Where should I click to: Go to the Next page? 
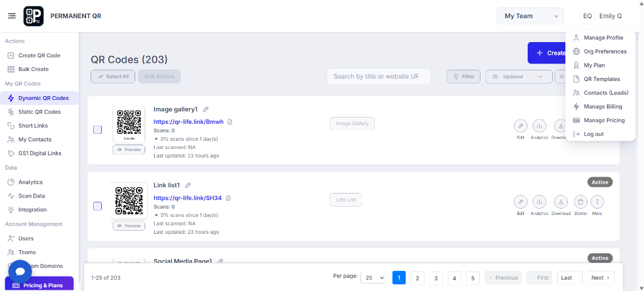[601, 278]
